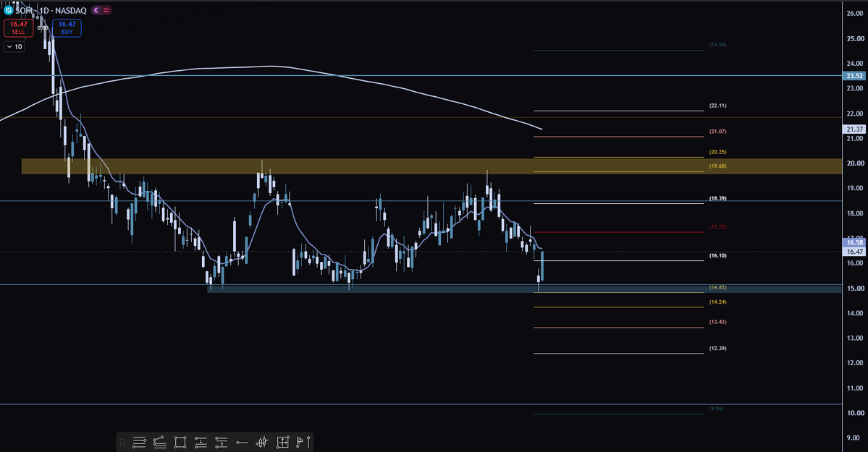Viewport: 868px width, 452px height.
Task: Click the Fib level label (17.25)
Action: point(717,227)
